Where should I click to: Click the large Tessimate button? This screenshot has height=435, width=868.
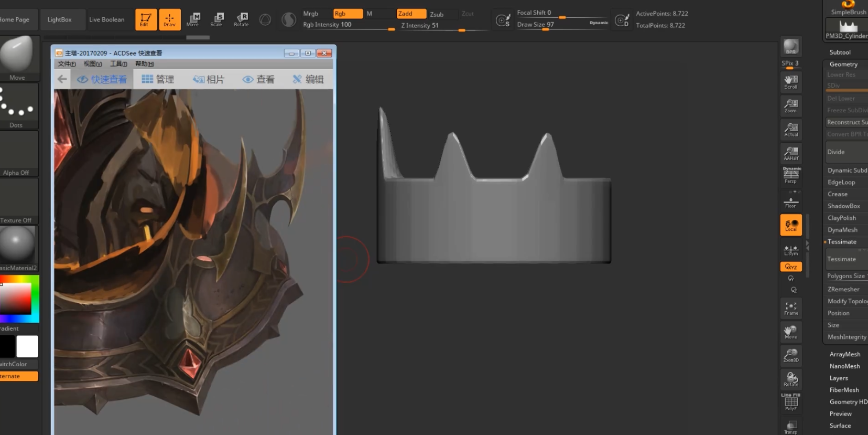pos(847,259)
